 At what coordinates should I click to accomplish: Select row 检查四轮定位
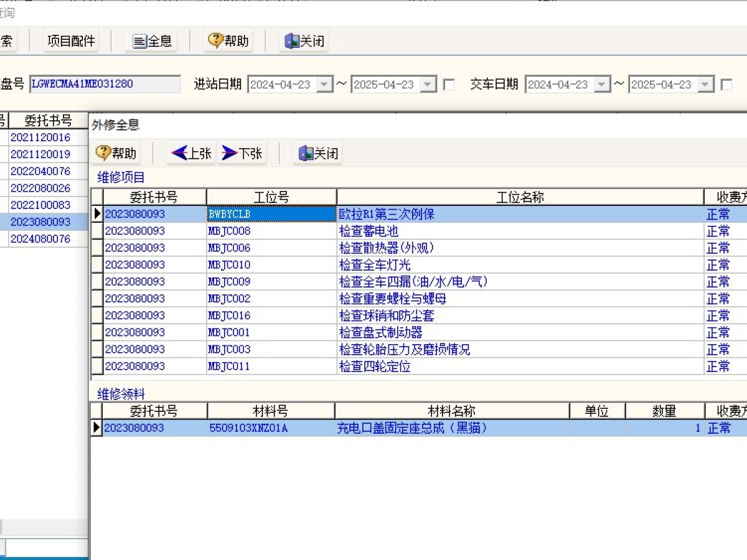520,366
